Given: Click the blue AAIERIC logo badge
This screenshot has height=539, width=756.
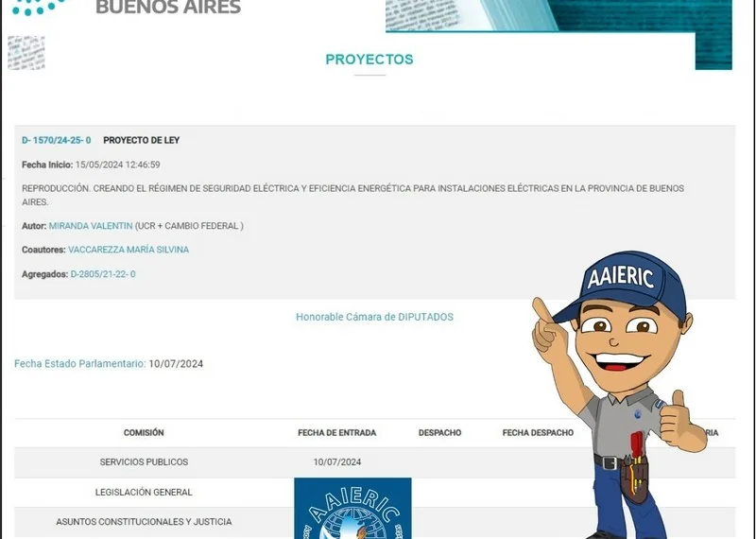Looking at the screenshot, I should click(x=352, y=509).
